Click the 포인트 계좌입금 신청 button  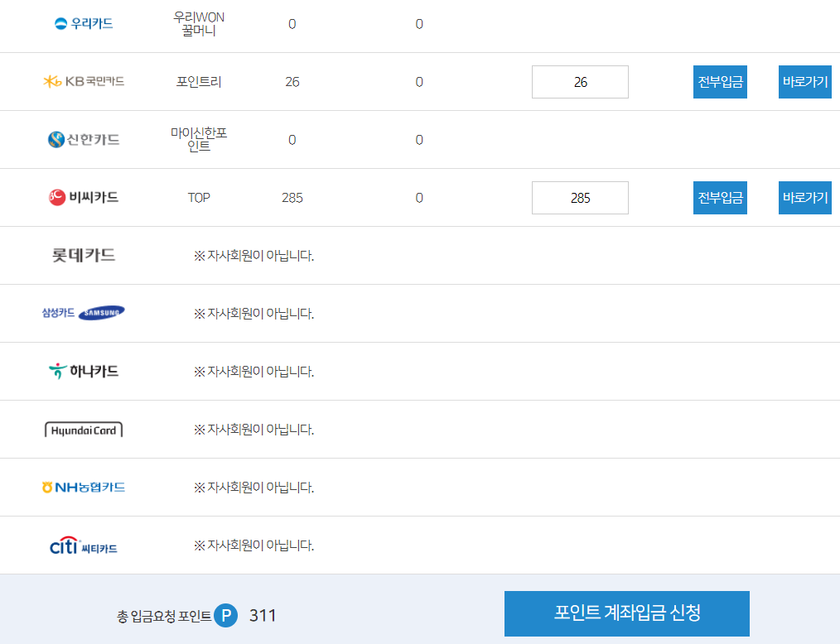[627, 613]
